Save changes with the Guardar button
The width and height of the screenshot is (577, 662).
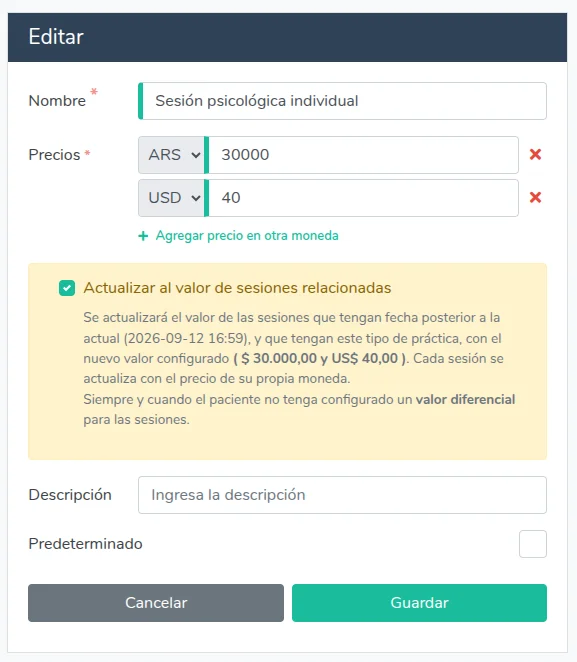[x=419, y=603]
